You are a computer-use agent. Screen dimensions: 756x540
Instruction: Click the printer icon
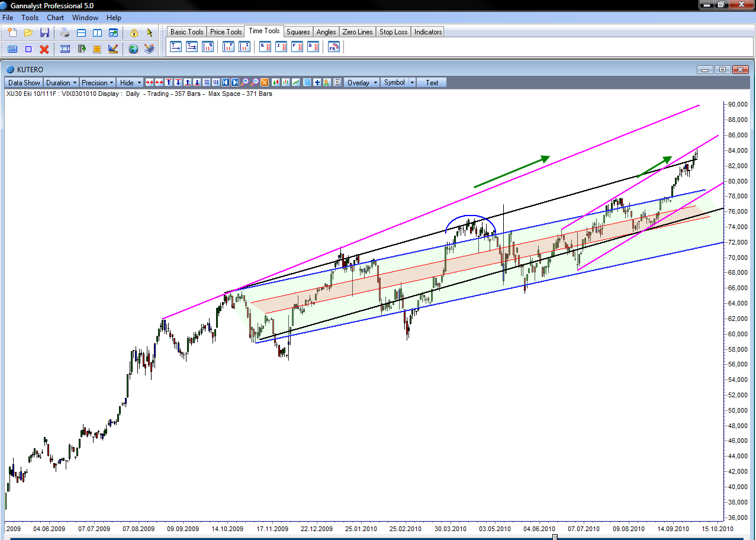65,33
